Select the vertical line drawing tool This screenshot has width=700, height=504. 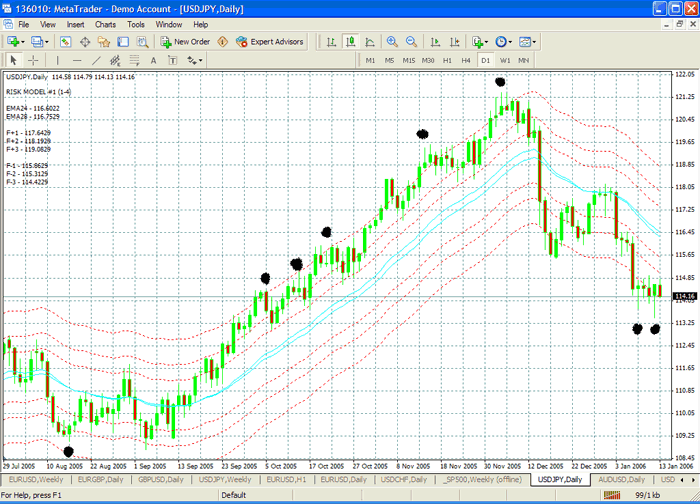57,60
